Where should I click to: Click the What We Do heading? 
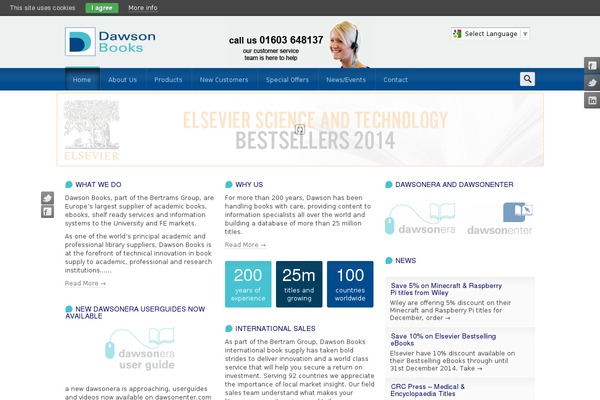pyautogui.click(x=98, y=184)
